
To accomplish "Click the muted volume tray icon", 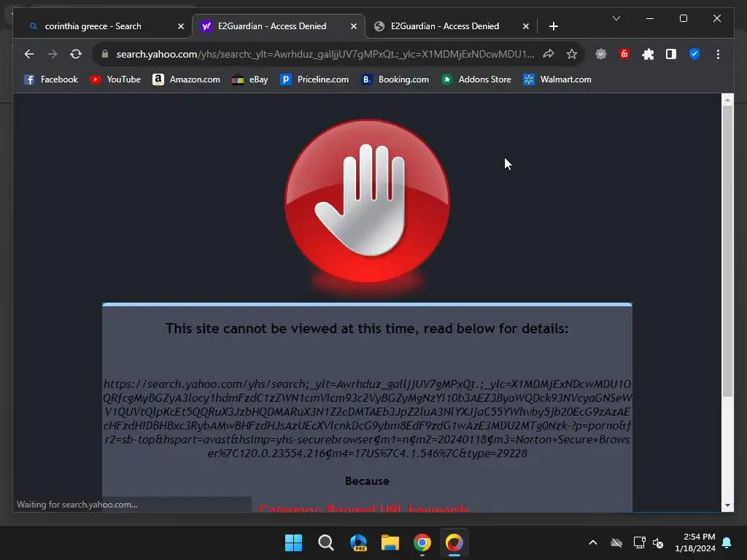I will point(658,542).
